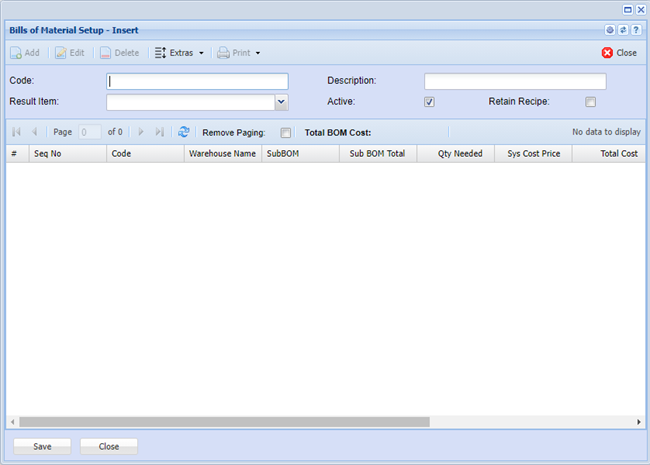The height and width of the screenshot is (465, 650).
Task: Check the Remove Paging checkbox
Action: 286,132
